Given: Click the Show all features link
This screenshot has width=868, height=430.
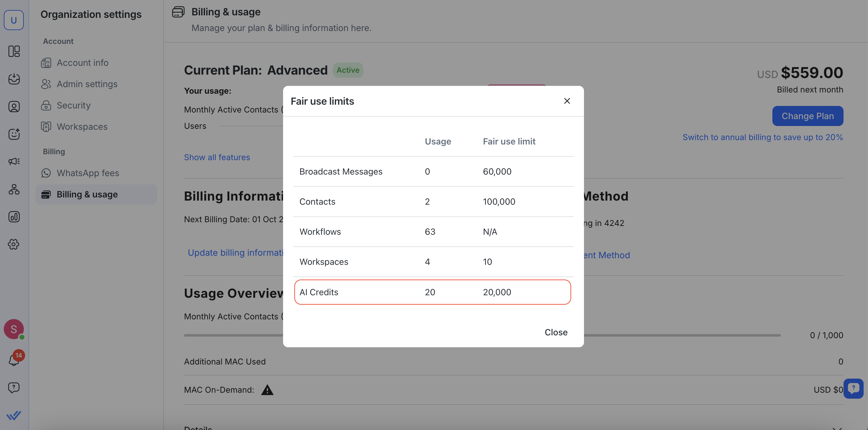Looking at the screenshot, I should [217, 157].
